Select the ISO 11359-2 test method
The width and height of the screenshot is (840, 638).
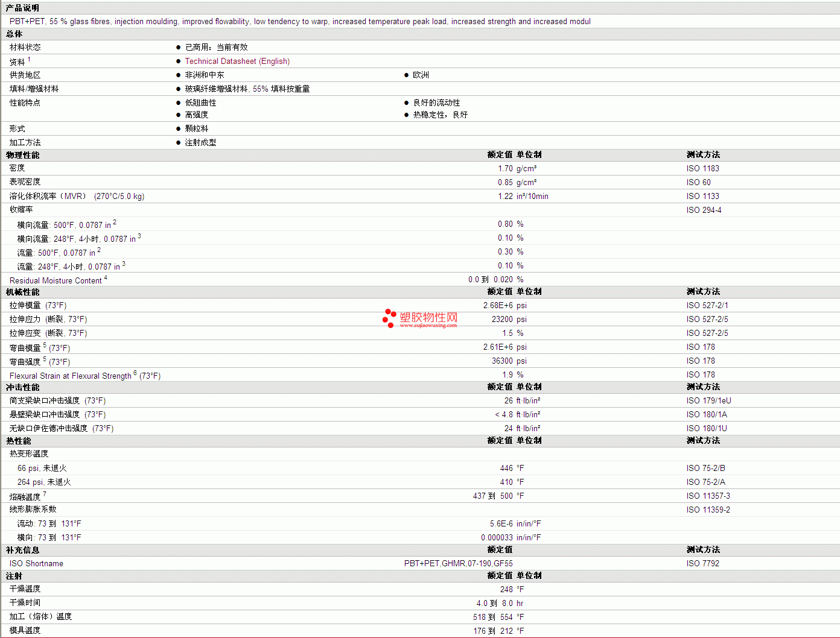click(708, 510)
